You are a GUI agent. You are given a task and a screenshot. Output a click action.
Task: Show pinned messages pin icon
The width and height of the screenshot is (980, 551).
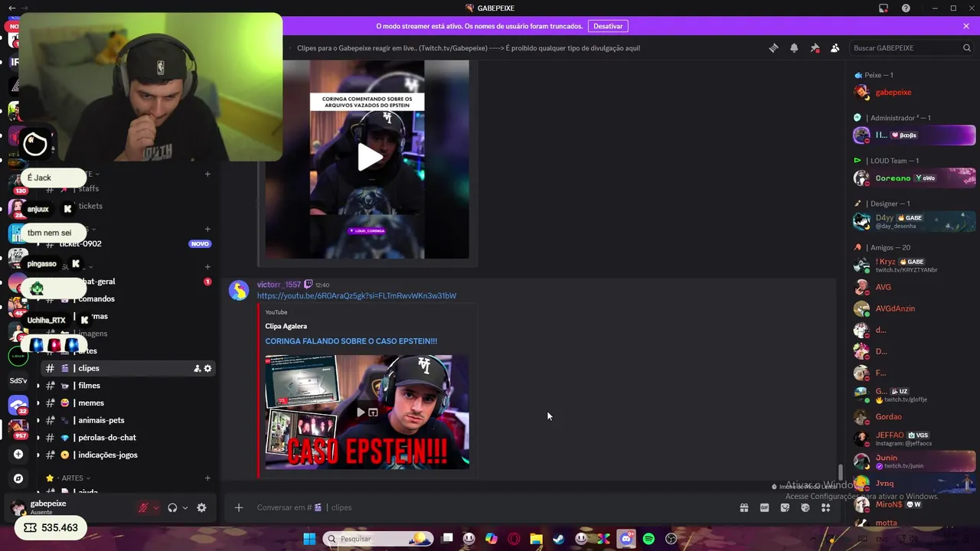(x=815, y=47)
